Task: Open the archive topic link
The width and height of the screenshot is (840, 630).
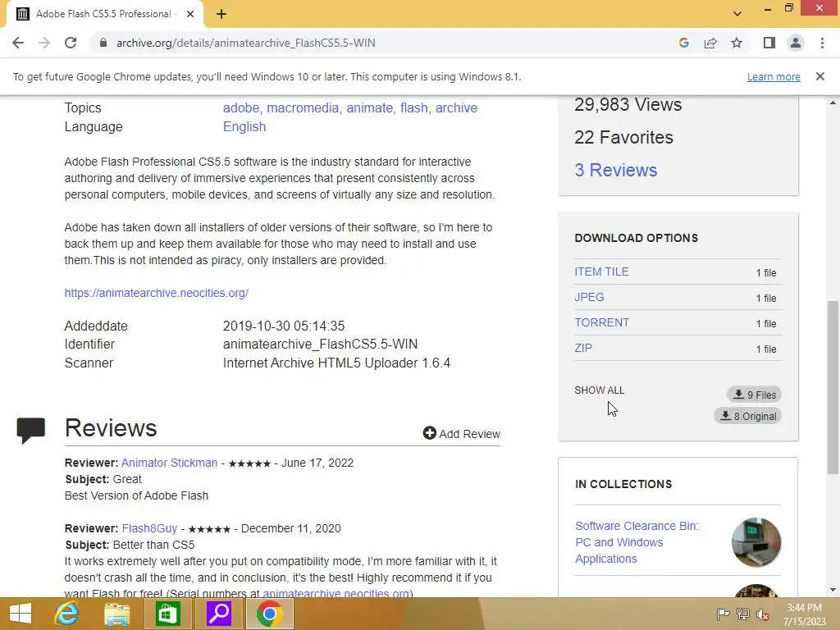Action: pyautogui.click(x=456, y=107)
